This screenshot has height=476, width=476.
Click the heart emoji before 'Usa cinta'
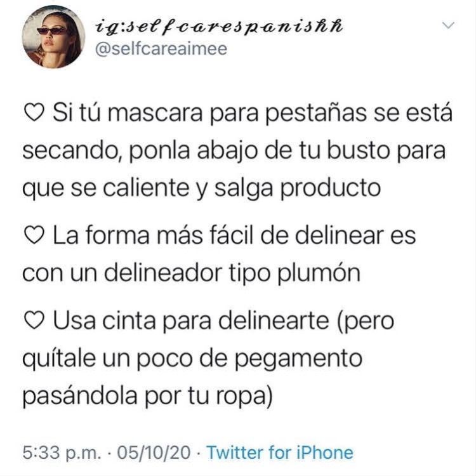(x=34, y=321)
